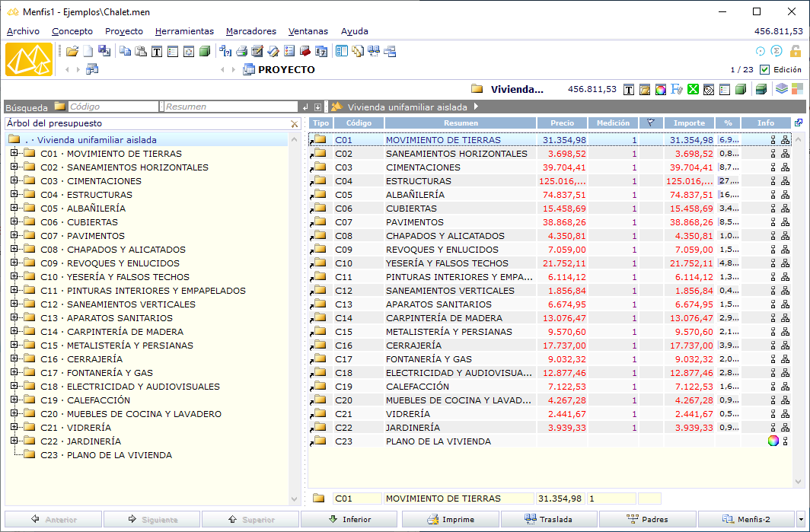810x532 pixels.
Task: Click the purple layers stack icon
Action: pyautogui.click(x=782, y=89)
